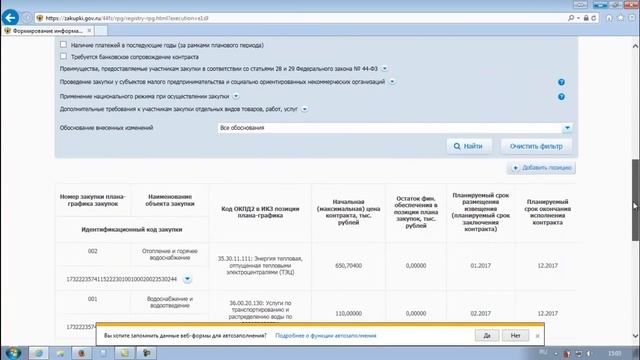Close the Формирование информа... tab

coord(89,31)
